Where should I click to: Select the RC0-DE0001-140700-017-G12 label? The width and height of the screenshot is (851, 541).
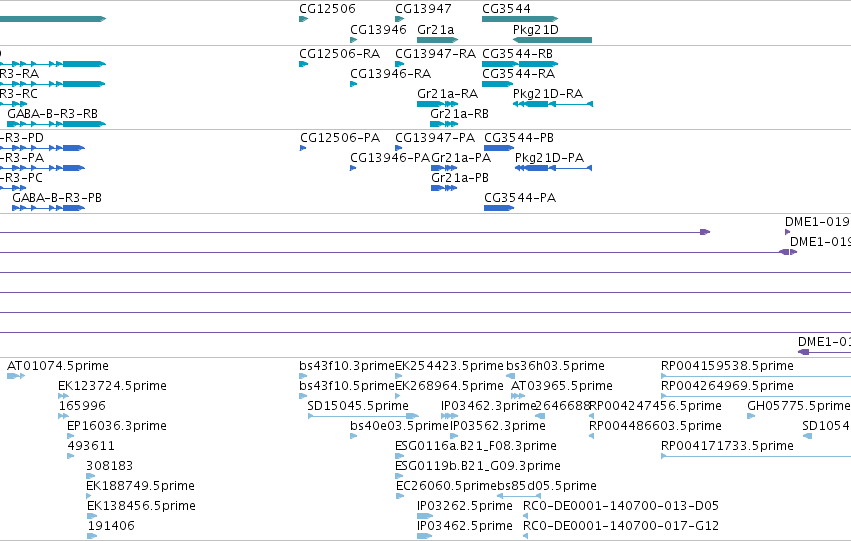[x=621, y=526]
